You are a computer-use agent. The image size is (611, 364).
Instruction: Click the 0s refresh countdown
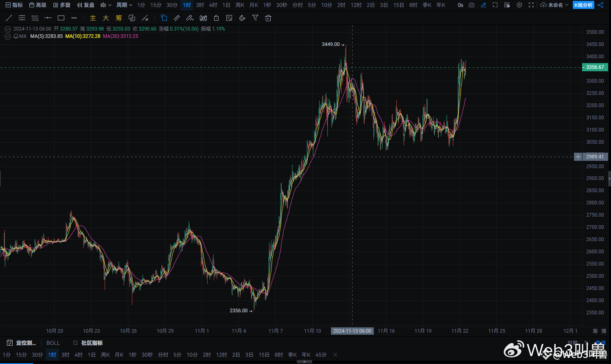460,5
